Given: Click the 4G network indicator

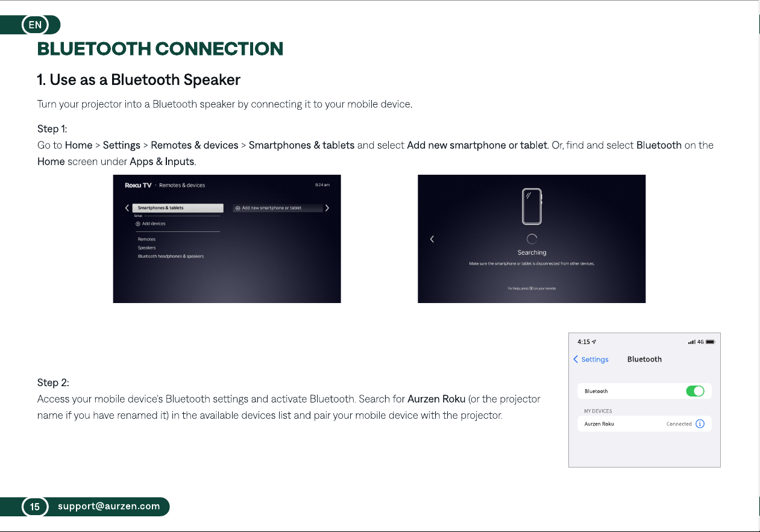Looking at the screenshot, I should coord(700,342).
